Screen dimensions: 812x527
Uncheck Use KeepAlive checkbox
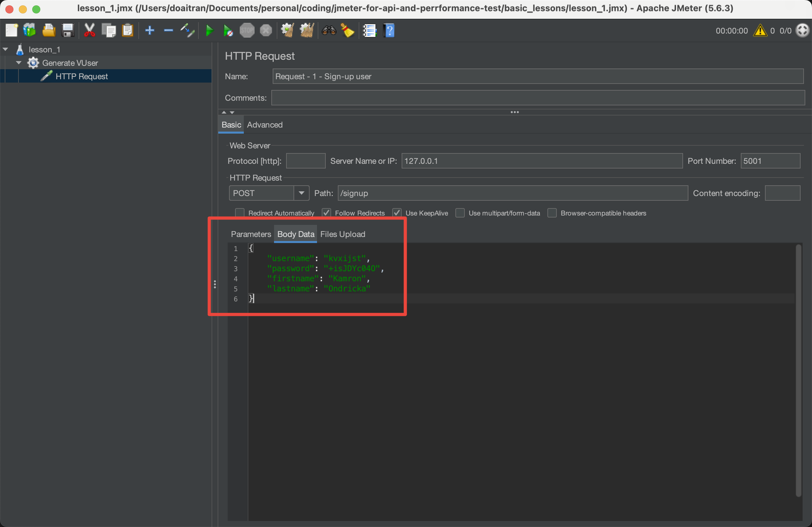(397, 213)
